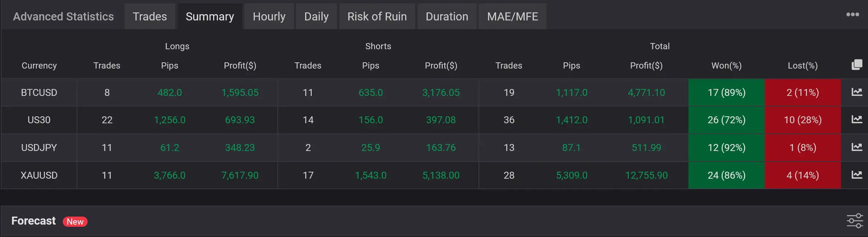
Task: Click USDJPY lost cell 1 (8%)
Action: click(803, 147)
